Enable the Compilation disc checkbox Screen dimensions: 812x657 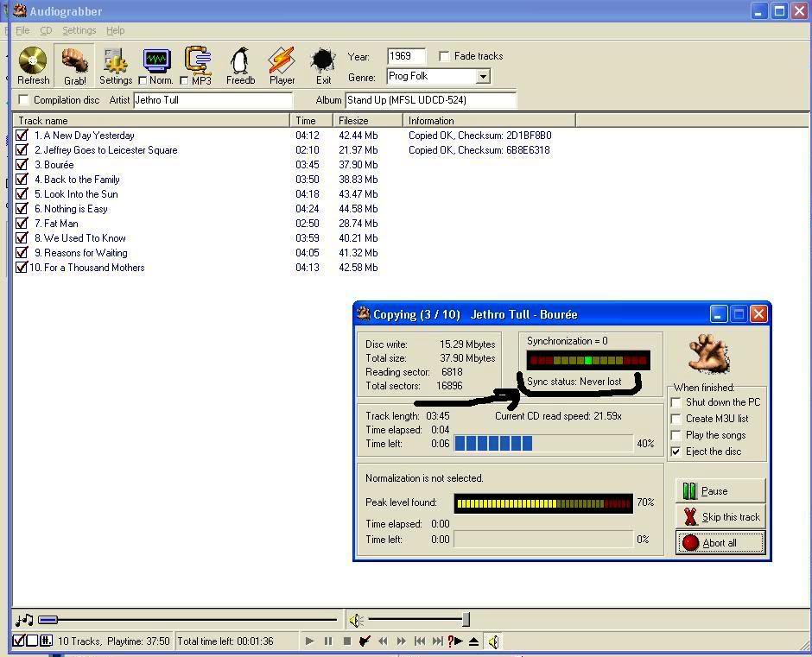[x=23, y=99]
